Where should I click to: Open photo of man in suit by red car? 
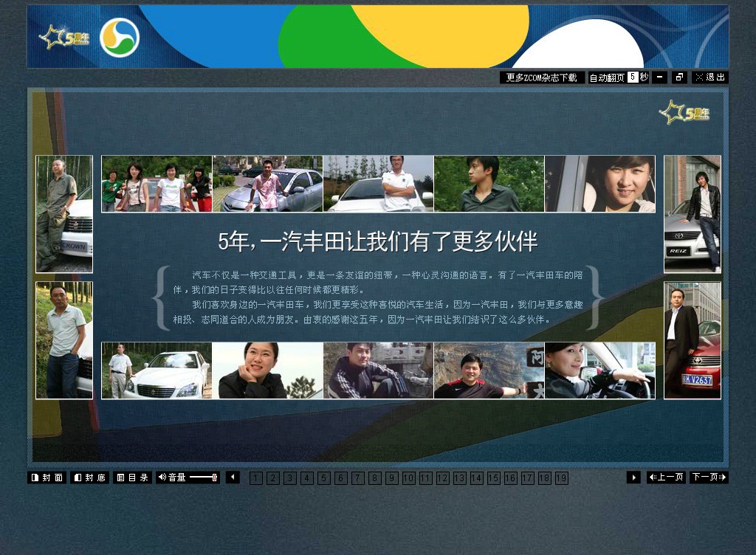[693, 340]
